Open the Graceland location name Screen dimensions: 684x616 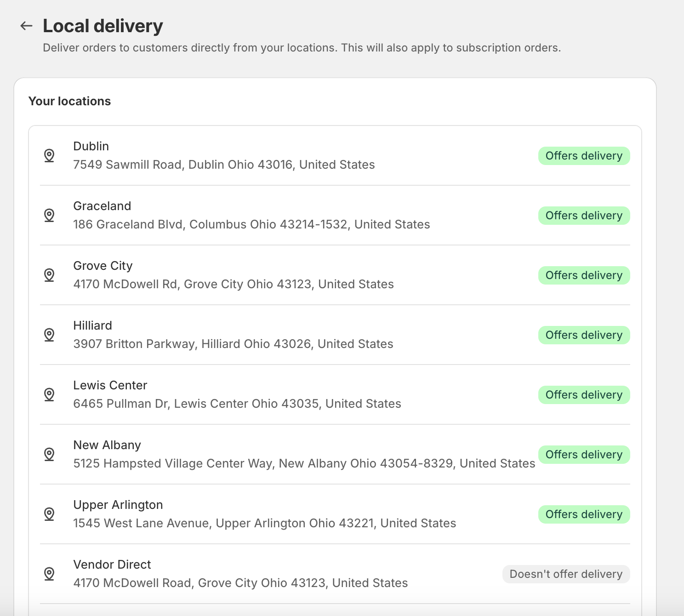pos(102,206)
